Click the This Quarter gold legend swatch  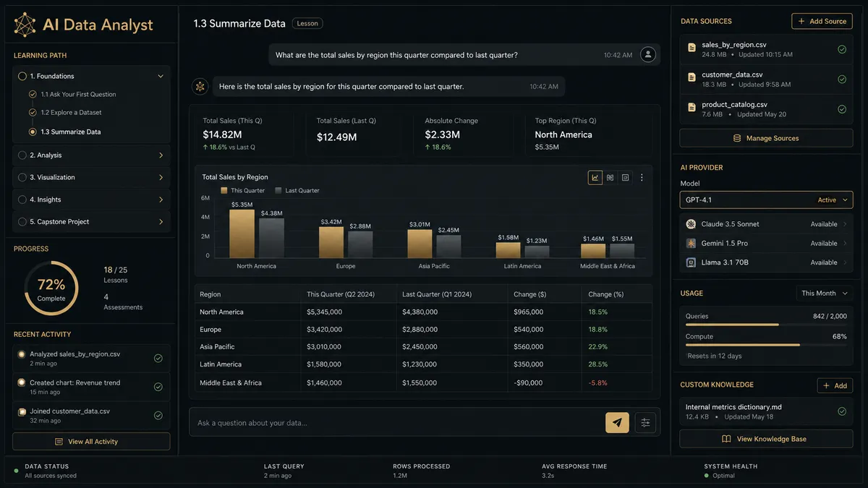[224, 191]
